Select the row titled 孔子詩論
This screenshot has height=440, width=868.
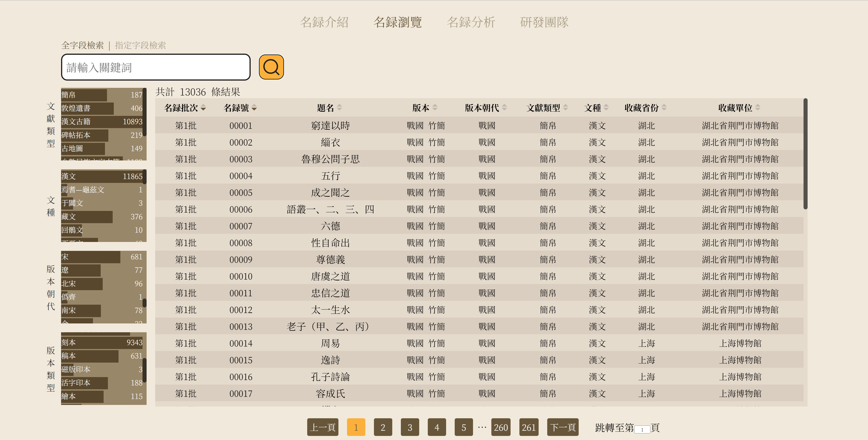tap(479, 377)
